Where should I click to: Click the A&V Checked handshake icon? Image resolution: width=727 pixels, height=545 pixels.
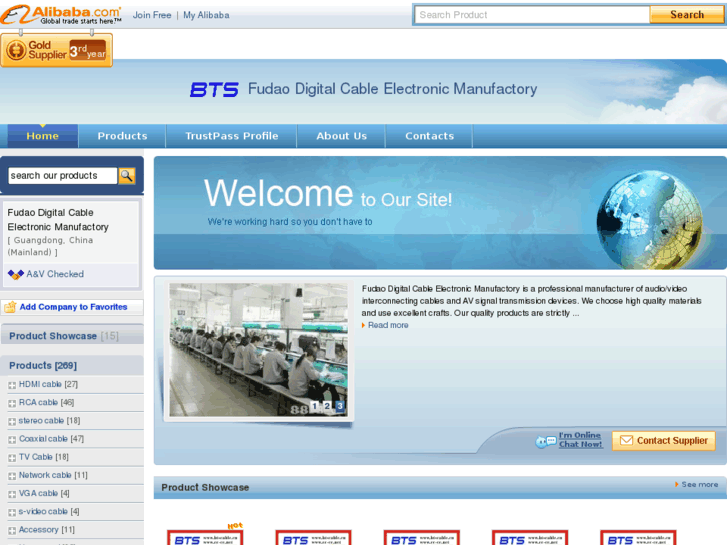coord(16,275)
